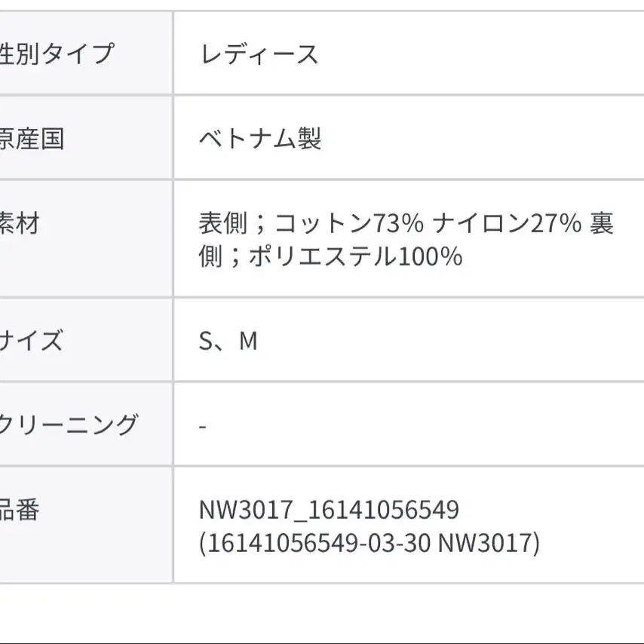Select the 素材 row label

pyautogui.click(x=20, y=223)
